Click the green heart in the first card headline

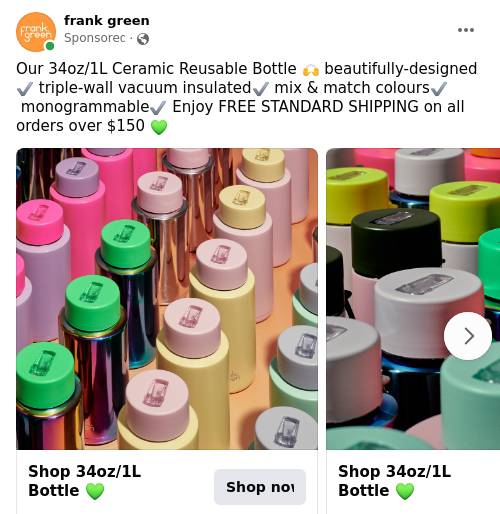(95, 491)
